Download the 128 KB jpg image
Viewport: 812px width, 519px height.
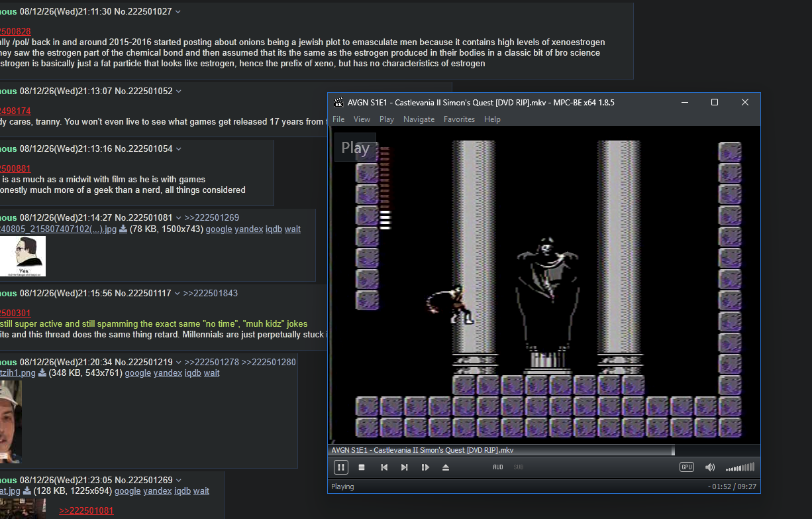coord(27,491)
